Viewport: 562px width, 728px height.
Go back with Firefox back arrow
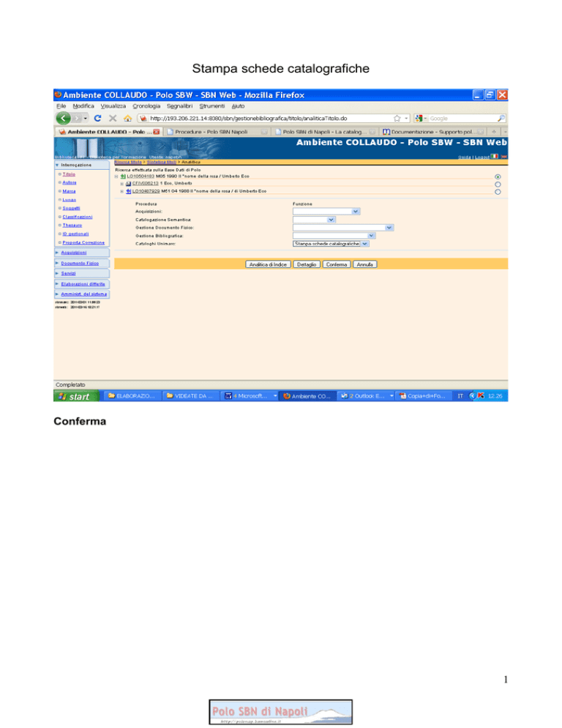tap(63, 119)
